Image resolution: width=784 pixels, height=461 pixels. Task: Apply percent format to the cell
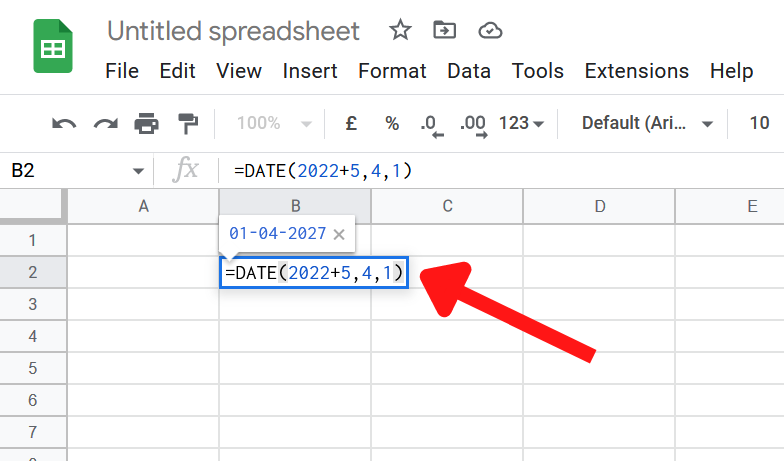pyautogui.click(x=392, y=123)
